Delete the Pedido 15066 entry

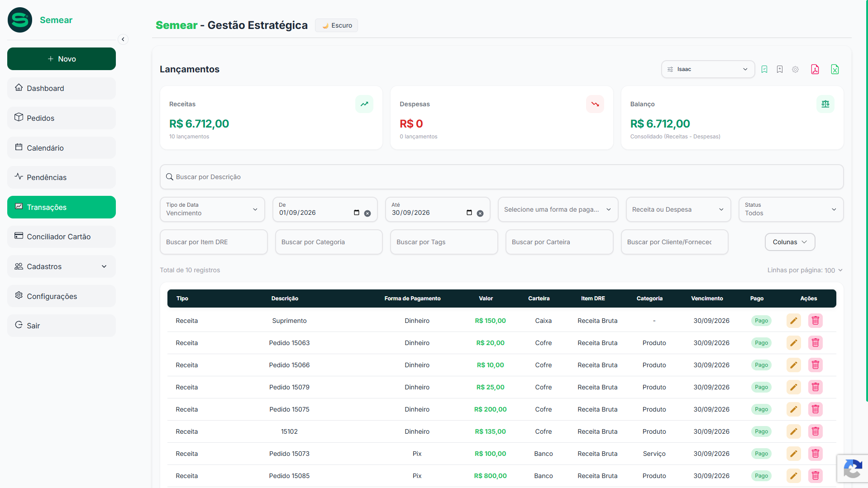point(815,365)
